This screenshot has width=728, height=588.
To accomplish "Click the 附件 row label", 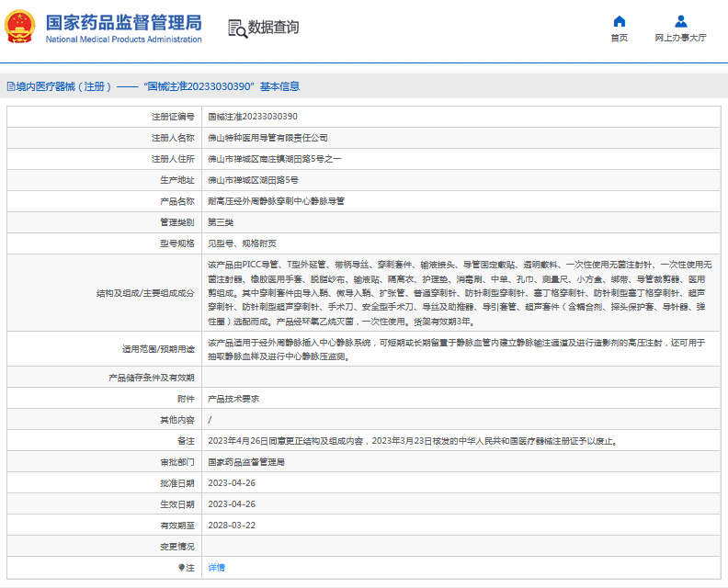I will click(x=186, y=399).
